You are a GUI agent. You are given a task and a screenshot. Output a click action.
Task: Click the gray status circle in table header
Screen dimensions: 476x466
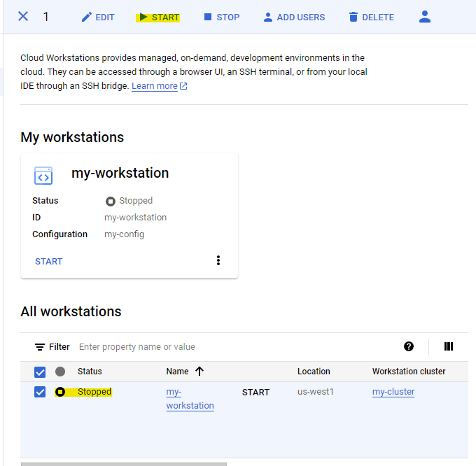coord(60,372)
